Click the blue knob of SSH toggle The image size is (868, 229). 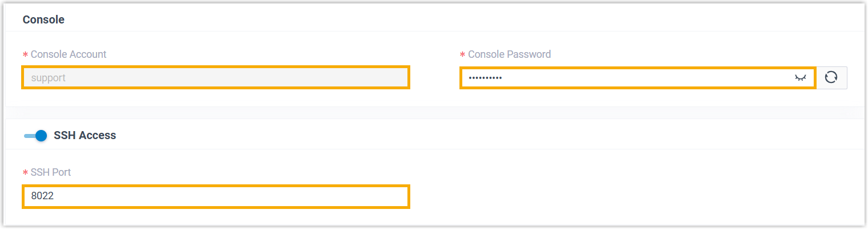pyautogui.click(x=41, y=136)
